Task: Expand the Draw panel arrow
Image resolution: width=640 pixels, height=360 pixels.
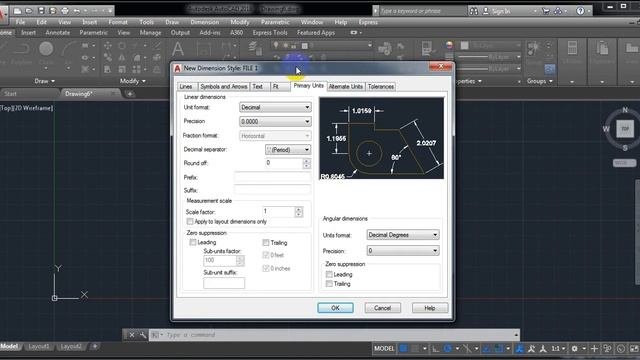Action: (x=53, y=81)
